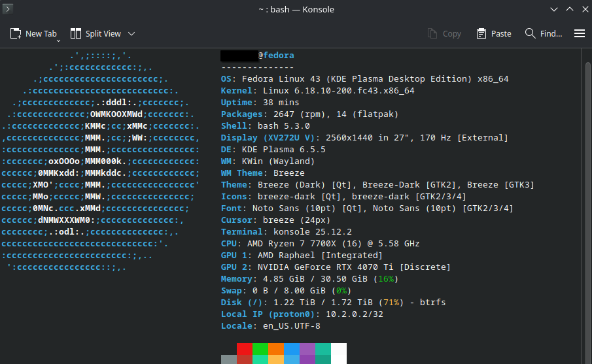Click the bright orange color block
592x364 pixels.
(x=276, y=349)
